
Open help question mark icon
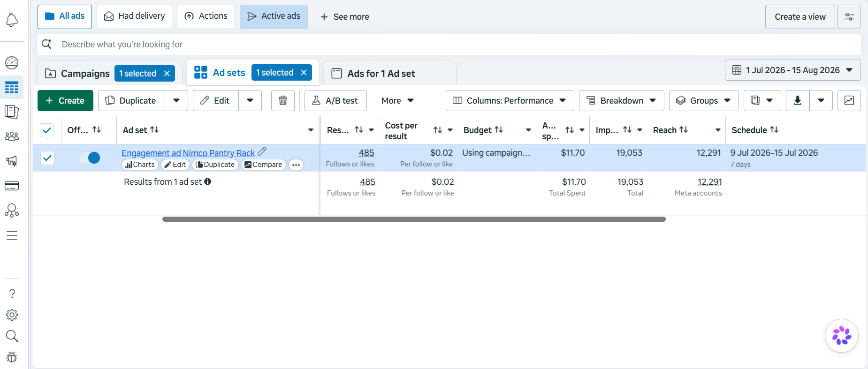pos(12,294)
